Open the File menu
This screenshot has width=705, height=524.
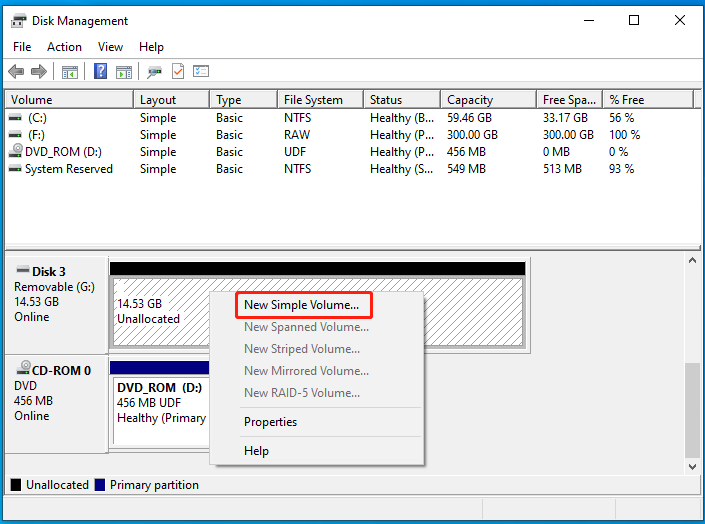(22, 47)
